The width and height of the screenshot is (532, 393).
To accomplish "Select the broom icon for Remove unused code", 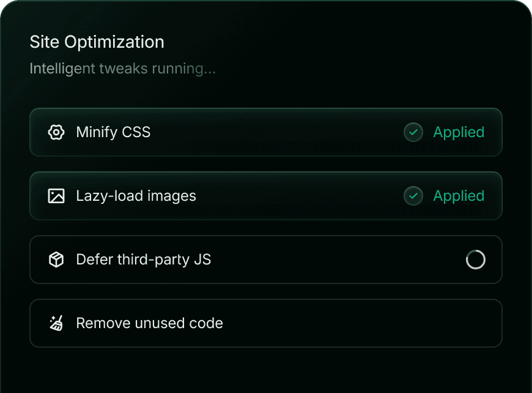I will pyautogui.click(x=56, y=323).
